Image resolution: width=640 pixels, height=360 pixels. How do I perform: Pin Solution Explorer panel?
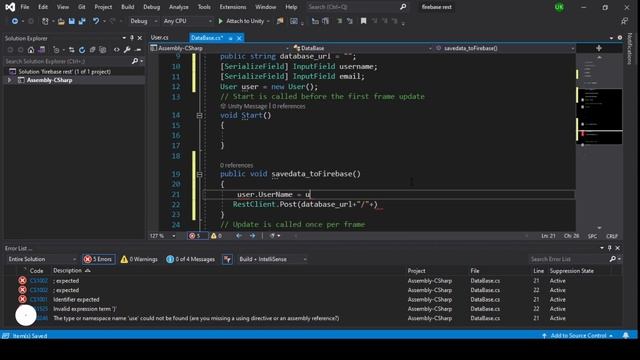pos(132,38)
